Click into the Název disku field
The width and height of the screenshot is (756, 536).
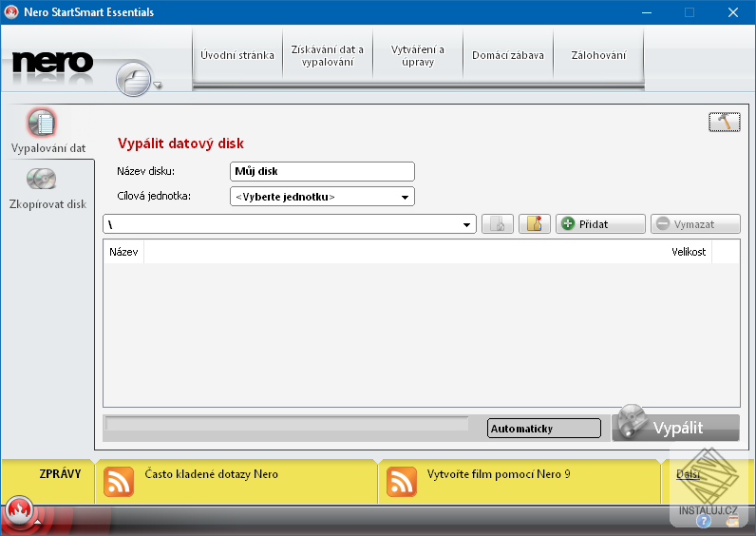tap(322, 172)
